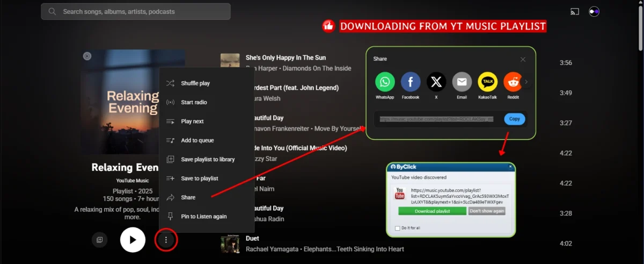This screenshot has width=644, height=264.
Task: Open the account avatar menu
Action: point(594,11)
